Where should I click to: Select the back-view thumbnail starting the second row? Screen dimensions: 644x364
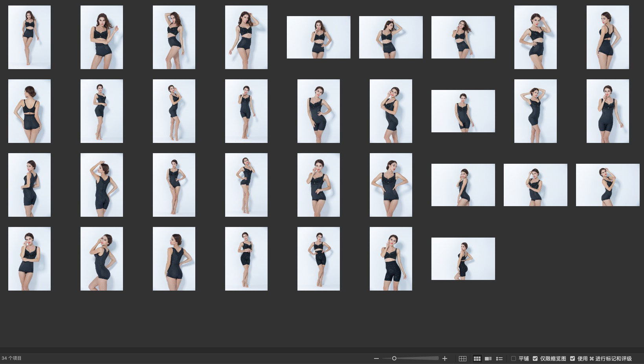pyautogui.click(x=29, y=111)
